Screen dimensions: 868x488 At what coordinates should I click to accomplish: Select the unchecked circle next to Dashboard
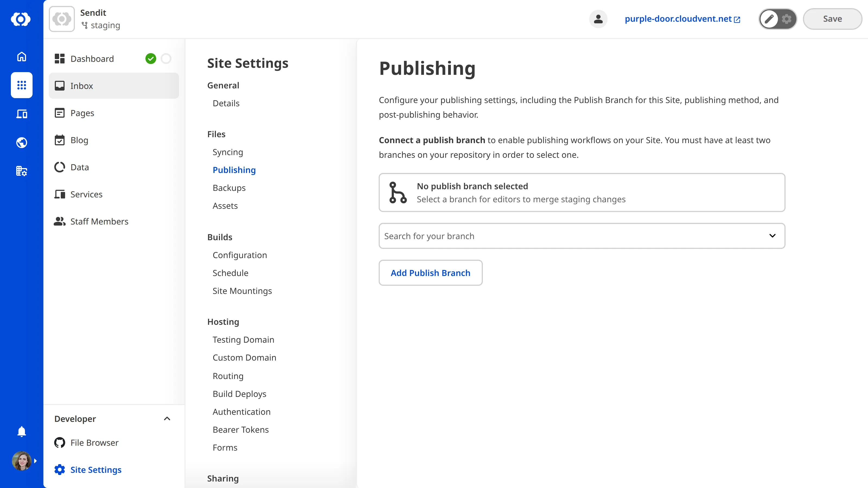point(166,58)
